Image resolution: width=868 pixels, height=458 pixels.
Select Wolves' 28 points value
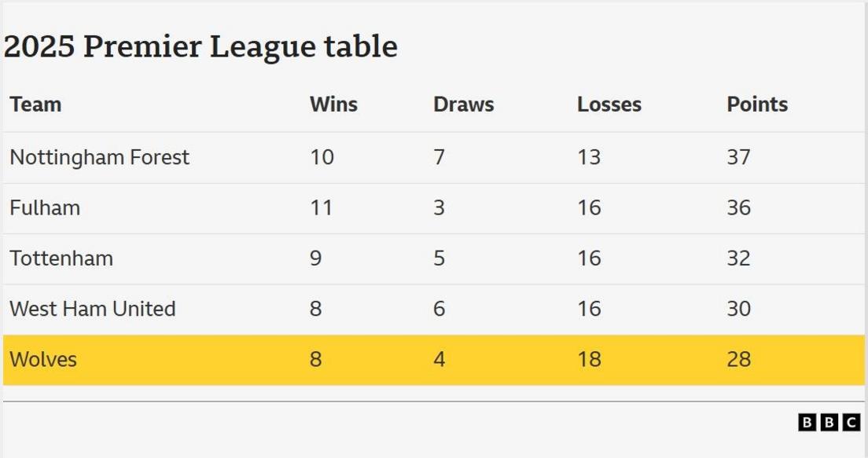coord(738,360)
